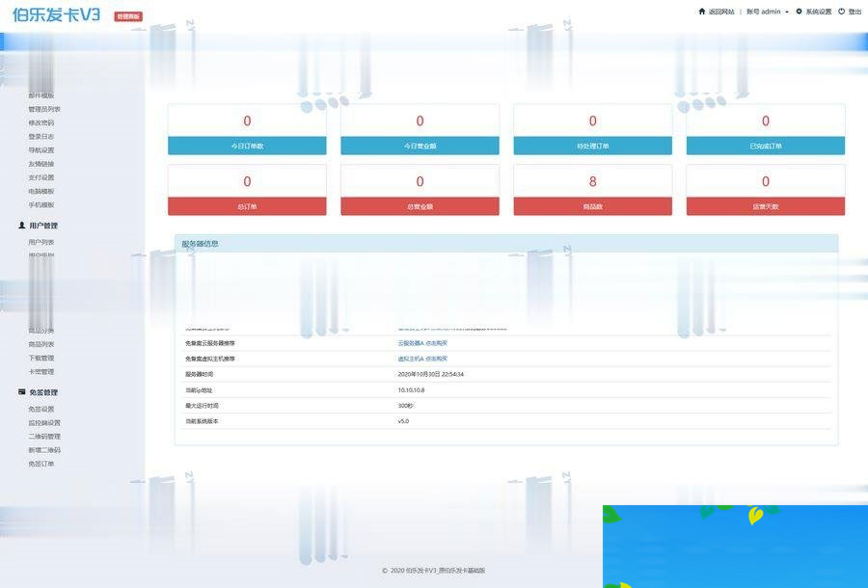Viewport: 868px width, 588px height.
Task: Click the power icon to 登出
Action: (x=841, y=12)
